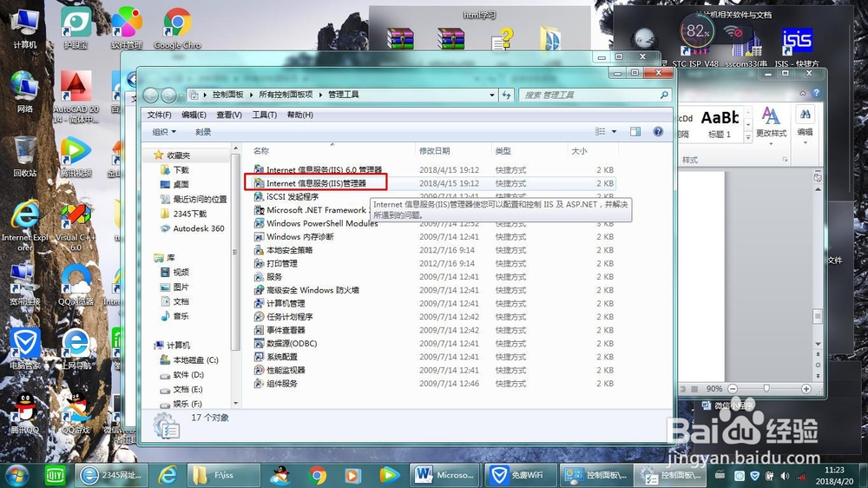Open the 组织 dropdown
Image resolution: width=868 pixels, height=488 pixels.
tap(164, 132)
